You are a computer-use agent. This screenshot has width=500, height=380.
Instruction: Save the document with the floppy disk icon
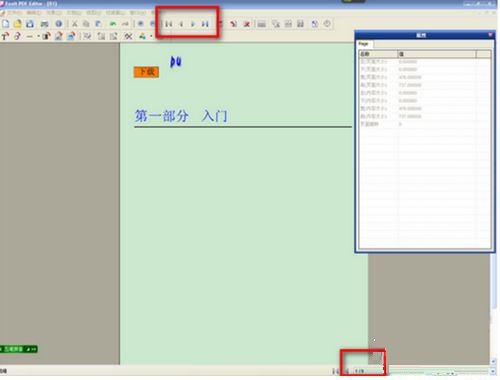30,24
